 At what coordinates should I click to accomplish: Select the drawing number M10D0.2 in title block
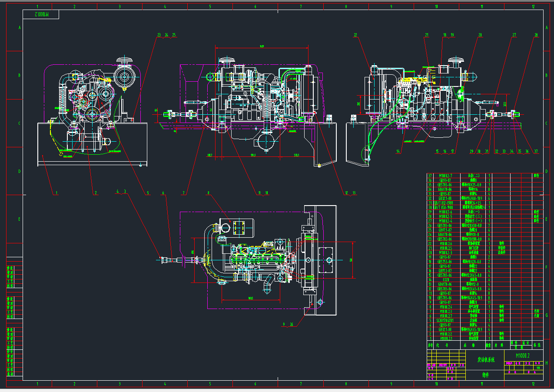[x=524, y=355]
